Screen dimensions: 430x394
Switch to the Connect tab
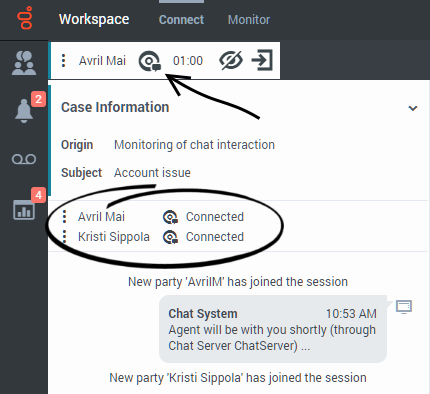[x=181, y=20]
